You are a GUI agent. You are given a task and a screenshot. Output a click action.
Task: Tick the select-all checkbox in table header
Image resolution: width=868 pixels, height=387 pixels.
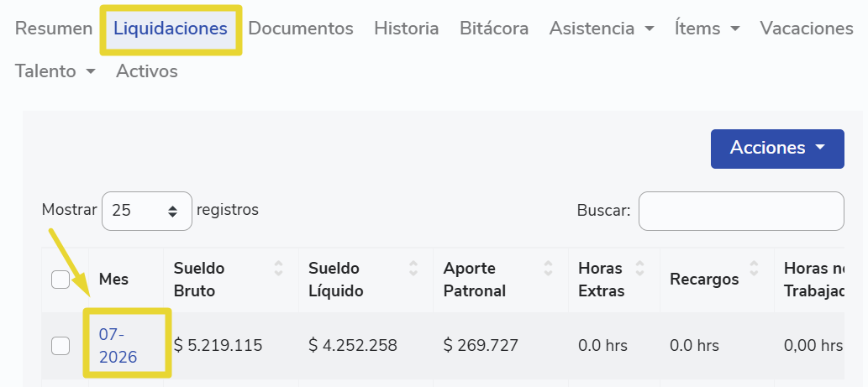point(60,280)
